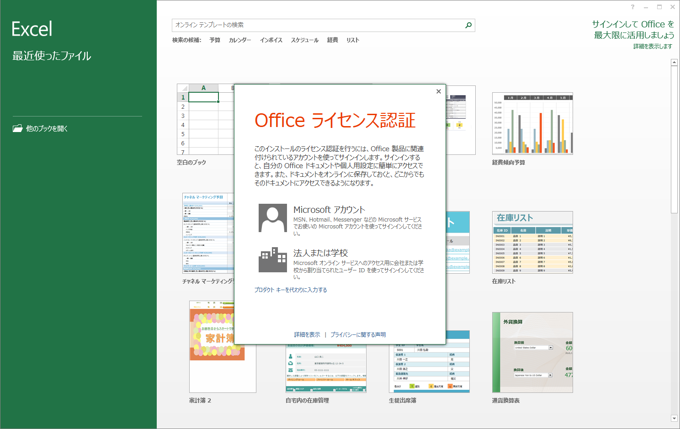Viewport: 680px width, 429px height.
Task: Click プロダクト キーを代わりに入力する link
Action: tap(291, 290)
